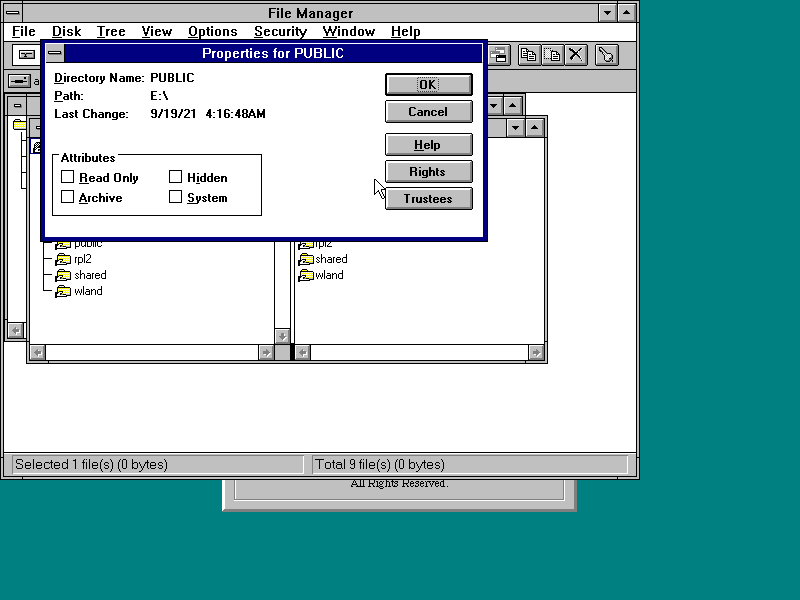800x600 pixels.
Task: Enable the Archive attribute
Action: [67, 196]
